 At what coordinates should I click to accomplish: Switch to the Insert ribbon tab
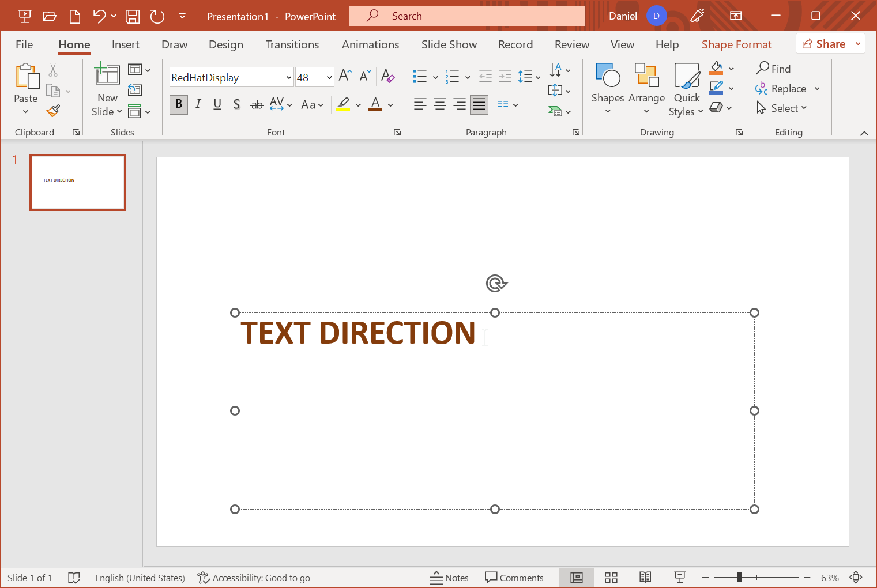[x=126, y=44]
